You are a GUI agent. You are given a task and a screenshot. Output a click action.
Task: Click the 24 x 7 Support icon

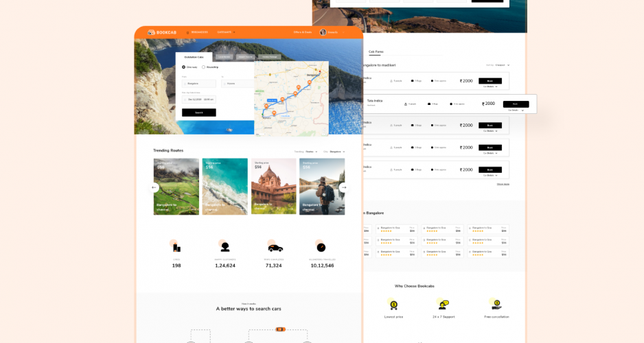pos(443,305)
